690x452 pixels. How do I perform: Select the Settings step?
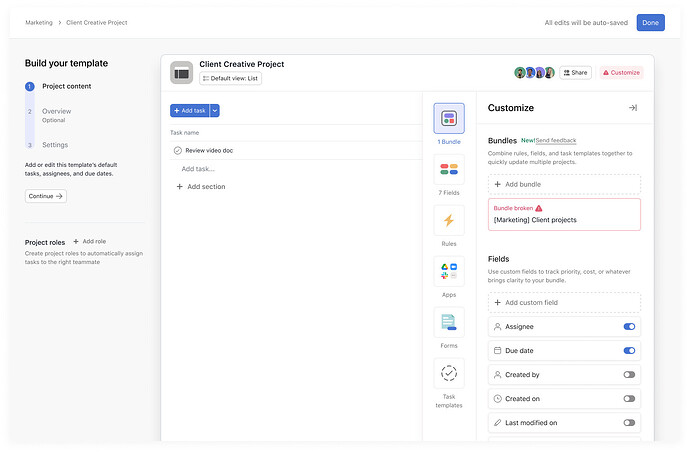click(55, 145)
